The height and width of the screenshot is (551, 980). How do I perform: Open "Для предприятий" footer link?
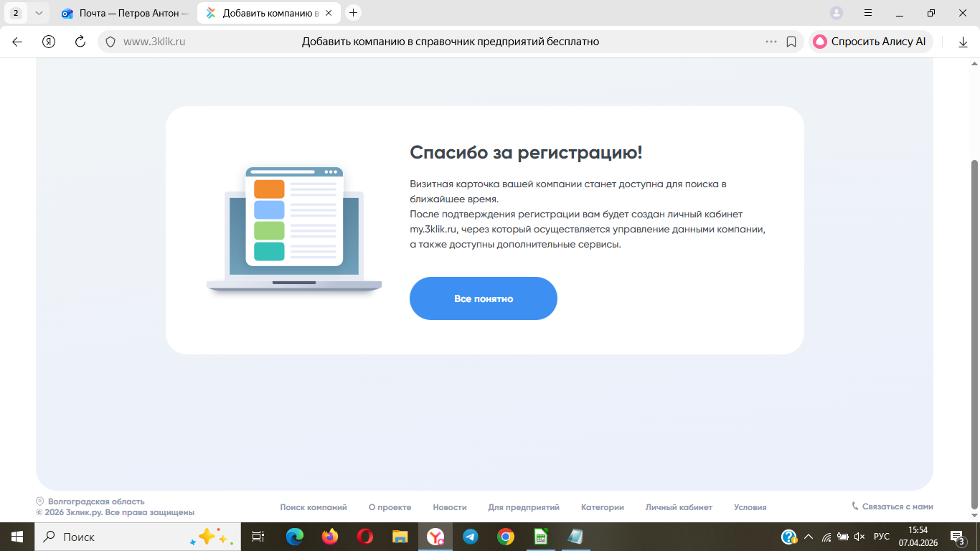(524, 507)
